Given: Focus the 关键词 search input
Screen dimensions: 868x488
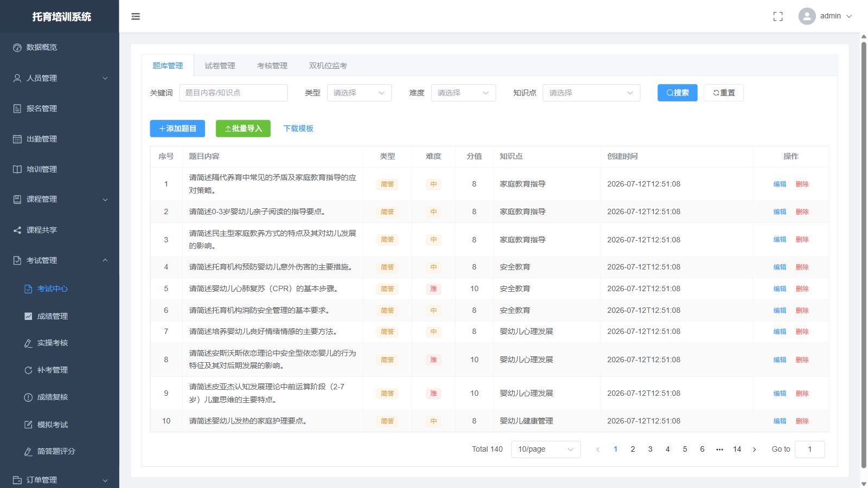Looking at the screenshot, I should coord(233,93).
